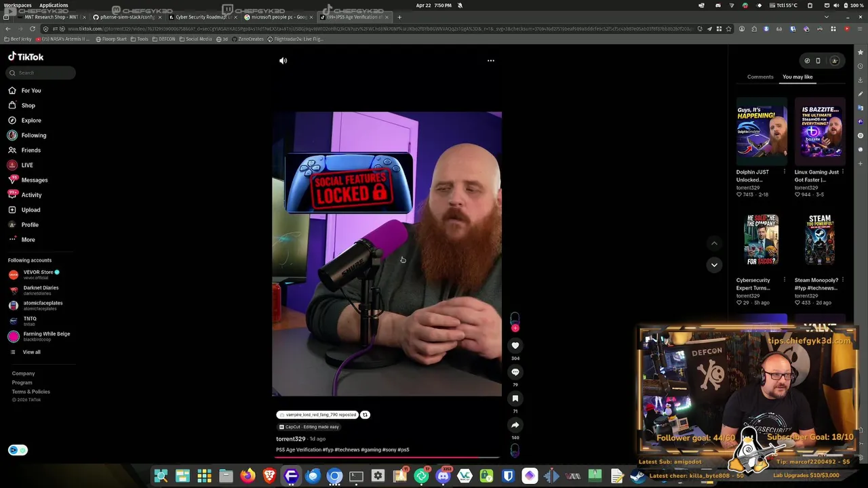868x488 pixels.
Task: Open Farming While Beige following account
Action: 39,336
